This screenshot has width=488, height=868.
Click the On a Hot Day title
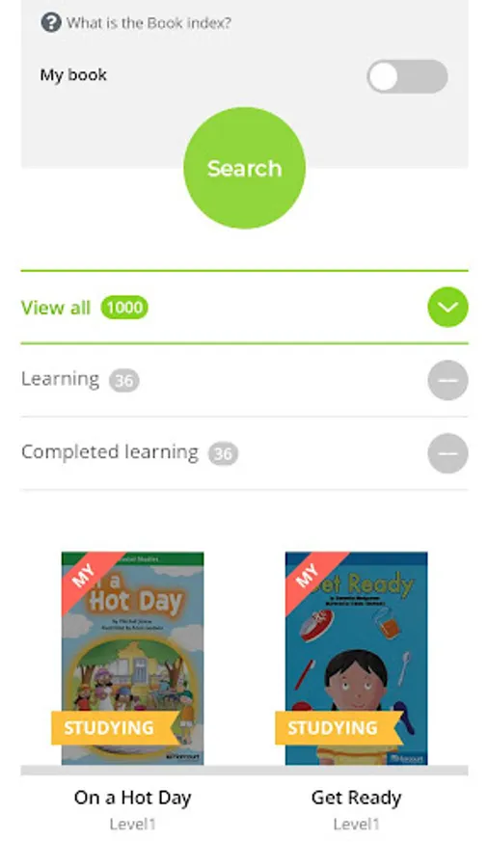132,798
